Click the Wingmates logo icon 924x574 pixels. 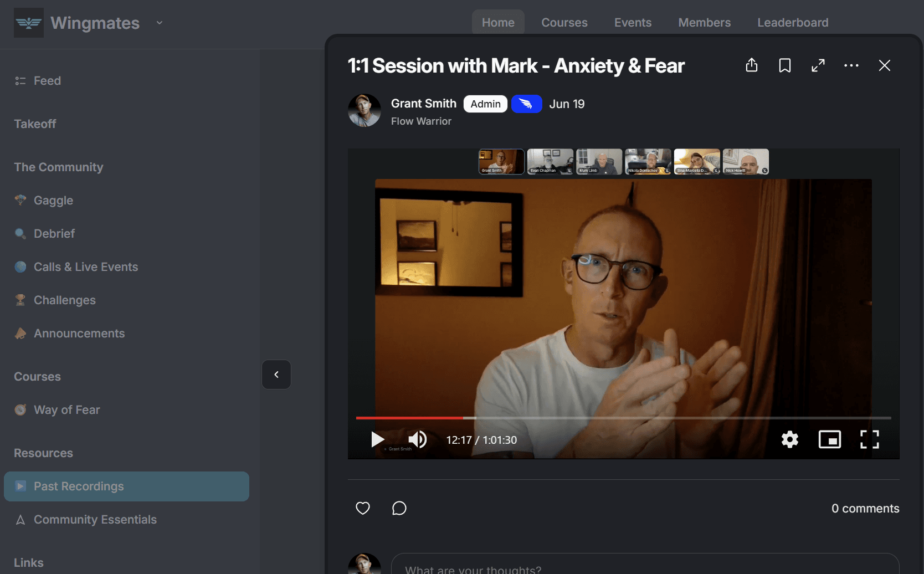(29, 23)
